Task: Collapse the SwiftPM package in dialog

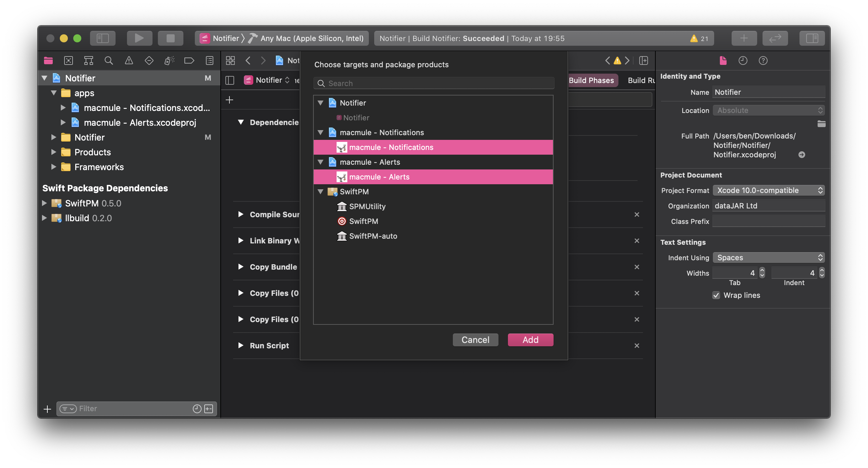Action: pyautogui.click(x=320, y=192)
